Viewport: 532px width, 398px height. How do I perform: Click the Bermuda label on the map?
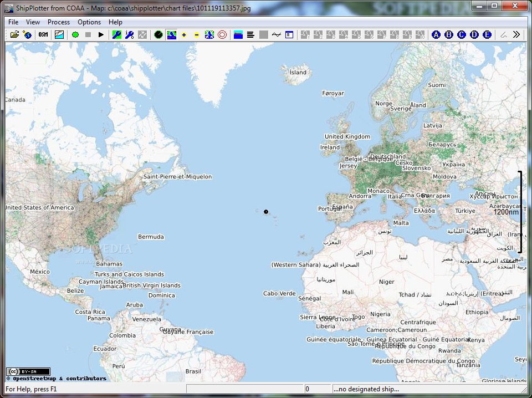click(x=151, y=237)
